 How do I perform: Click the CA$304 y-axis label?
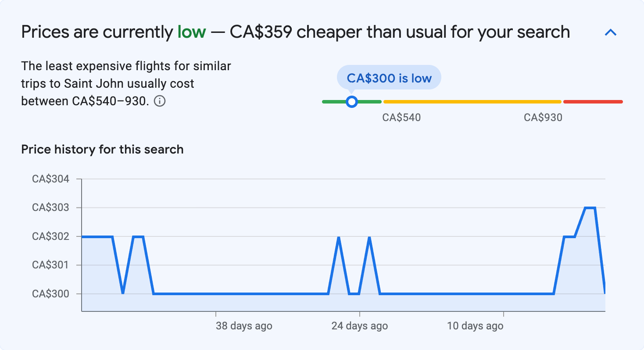tap(50, 179)
